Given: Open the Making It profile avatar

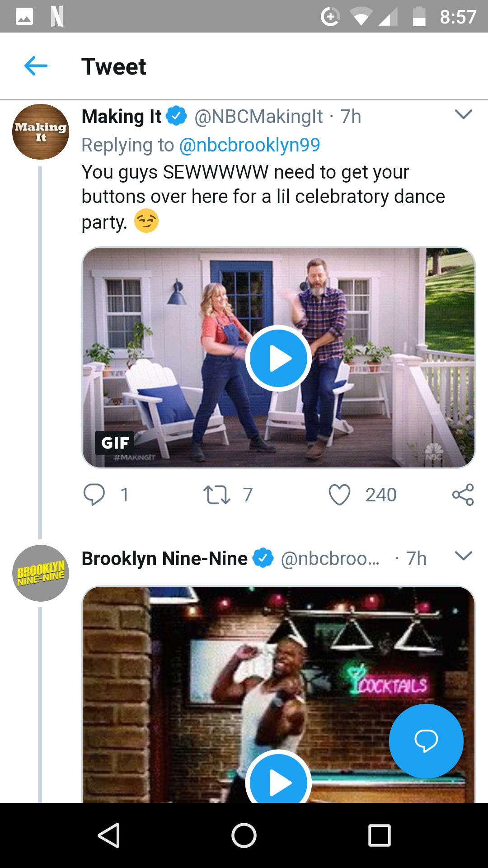Looking at the screenshot, I should [41, 132].
